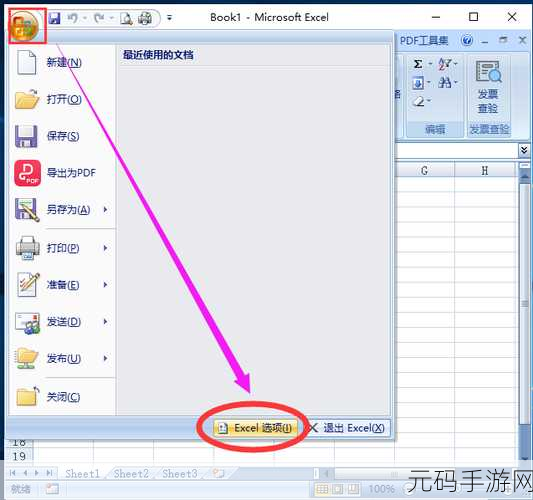
Task: Open find and select binoculars icon
Action: coord(444,83)
